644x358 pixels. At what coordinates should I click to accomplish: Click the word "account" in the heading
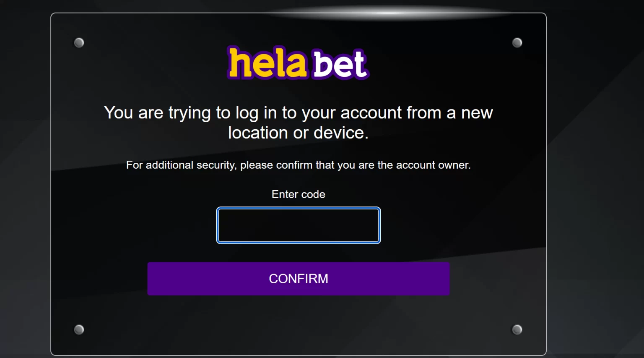(371, 113)
